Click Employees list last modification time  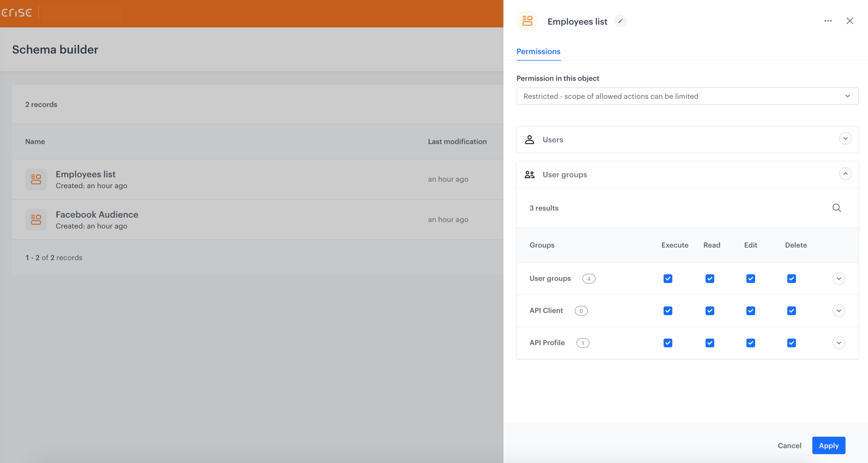(x=448, y=179)
